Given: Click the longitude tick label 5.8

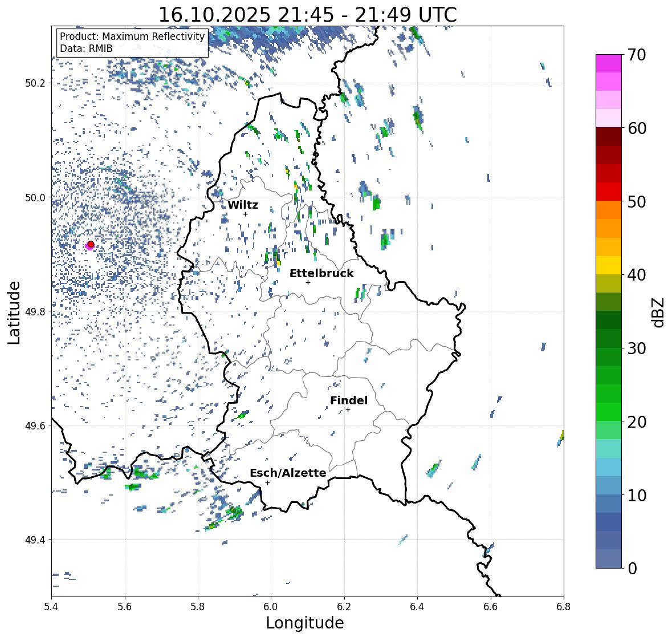Looking at the screenshot, I should tap(198, 607).
